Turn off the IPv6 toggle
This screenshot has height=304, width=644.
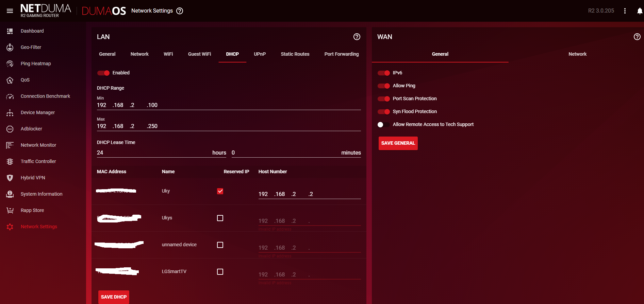click(x=384, y=73)
